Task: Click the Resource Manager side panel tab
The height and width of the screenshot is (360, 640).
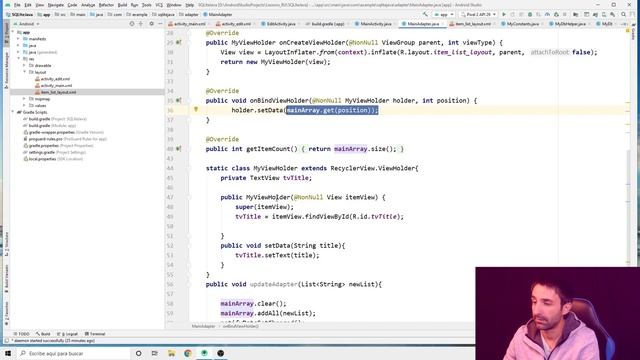Action: [6, 69]
